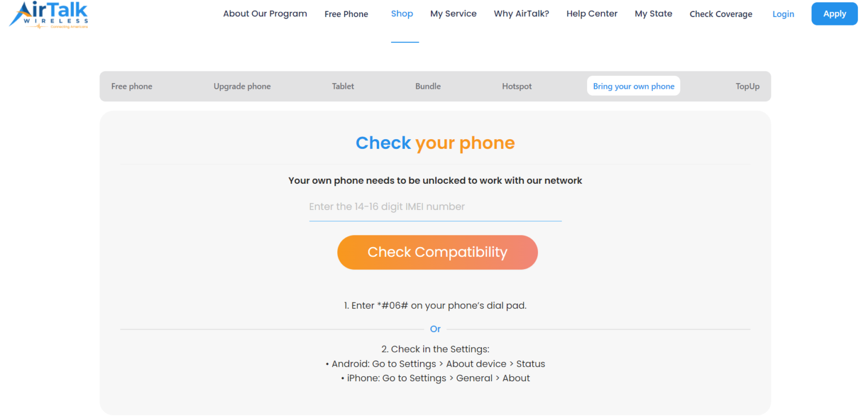Navigate to About Our Program

[265, 14]
